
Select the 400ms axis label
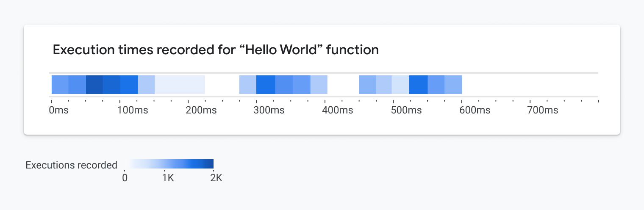338,111
